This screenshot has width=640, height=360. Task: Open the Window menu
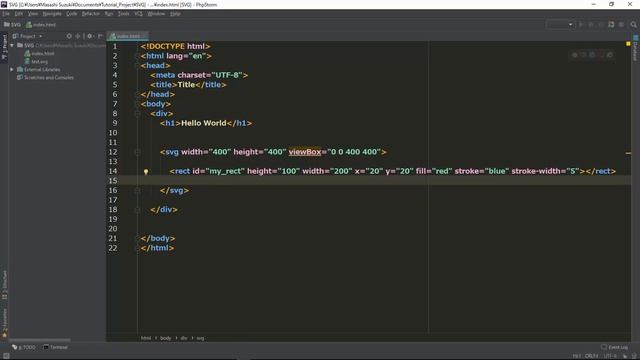click(x=156, y=13)
